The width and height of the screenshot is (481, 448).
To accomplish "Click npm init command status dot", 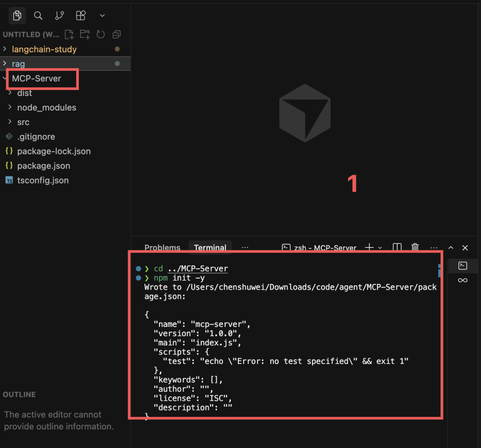I will 139,278.
